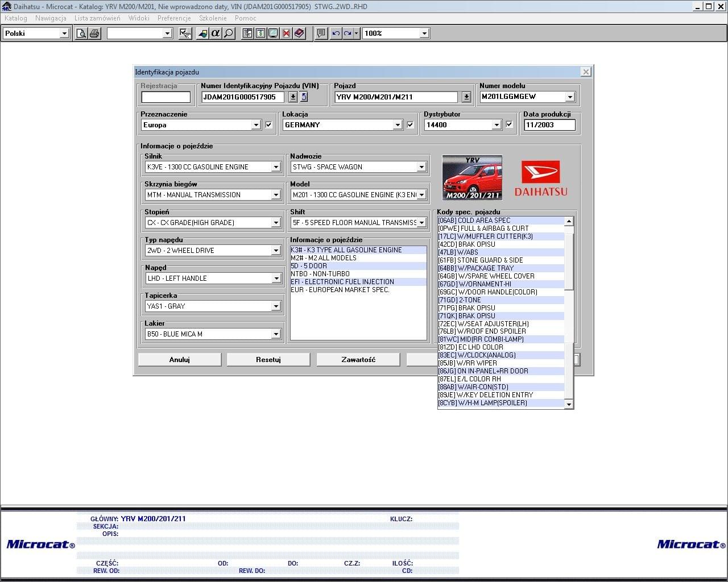Open the Widoki menu

point(139,18)
